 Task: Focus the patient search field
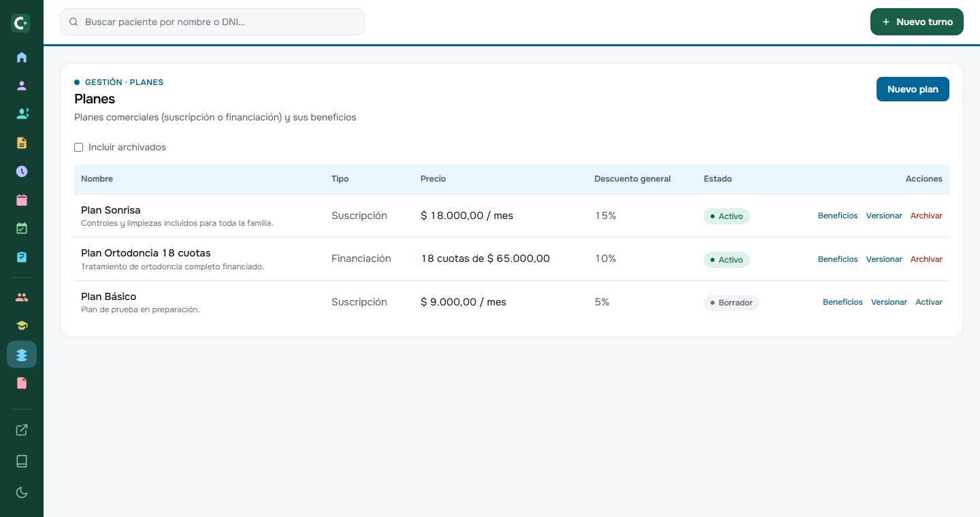(212, 22)
